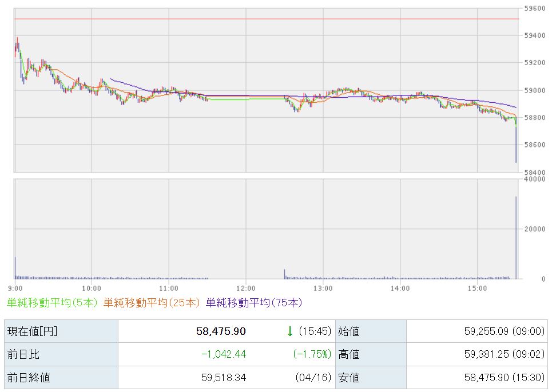Click the (-1.75%) percentage change
The height and width of the screenshot is (392, 552).
[312, 354]
